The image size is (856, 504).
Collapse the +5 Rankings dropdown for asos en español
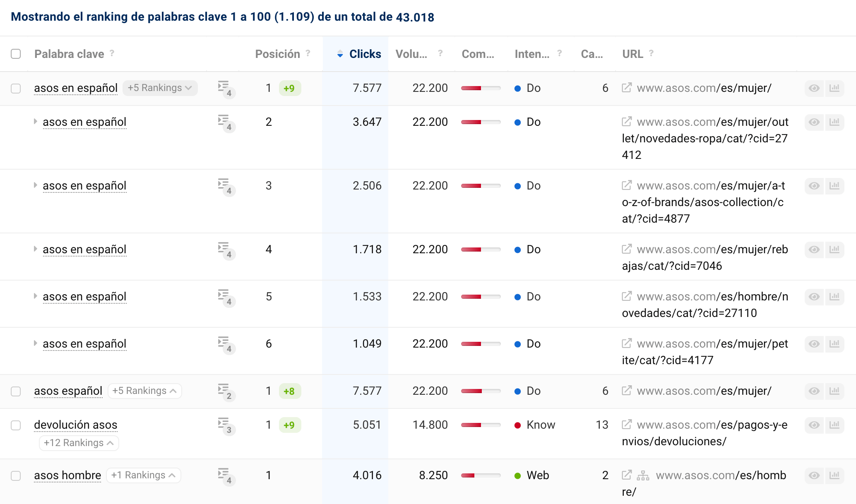[160, 88]
